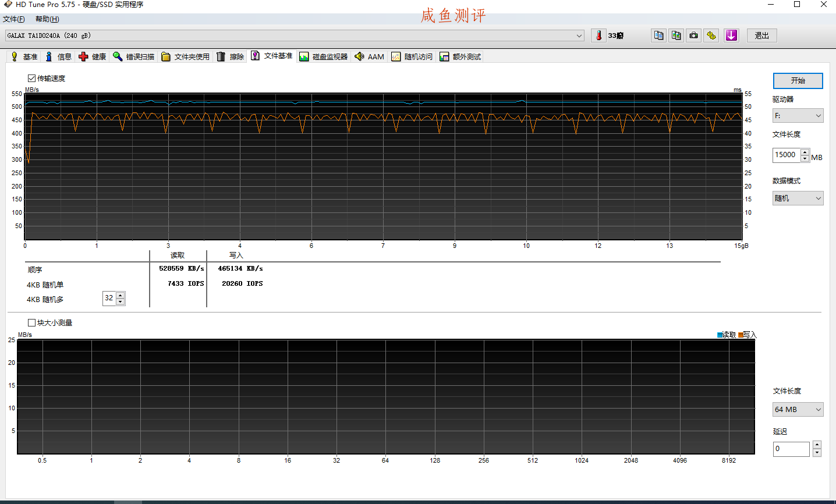Click the blue 读取 legend swatch
The width and height of the screenshot is (836, 504).
(720, 335)
